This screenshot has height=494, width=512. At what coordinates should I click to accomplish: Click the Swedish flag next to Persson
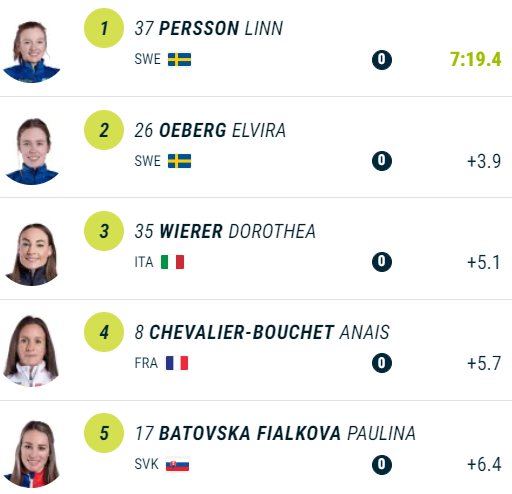[179, 59]
